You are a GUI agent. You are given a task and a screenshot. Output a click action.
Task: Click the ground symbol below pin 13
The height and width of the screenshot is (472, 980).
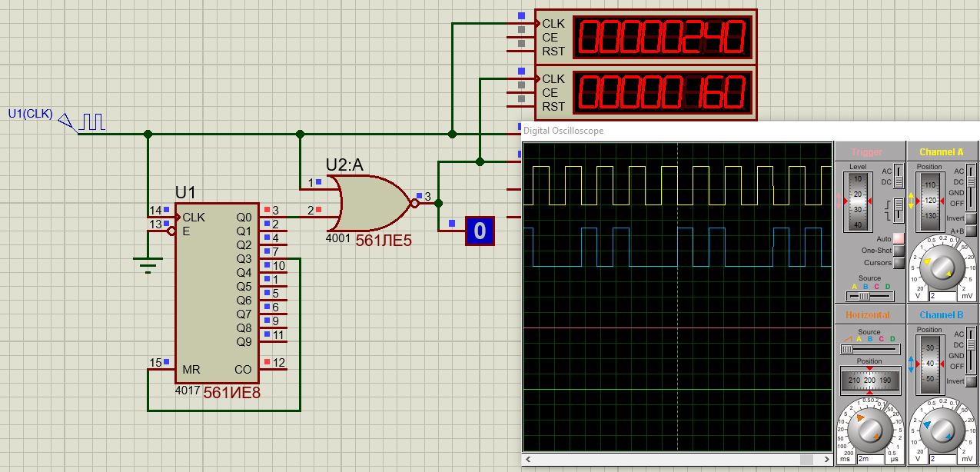(x=148, y=264)
